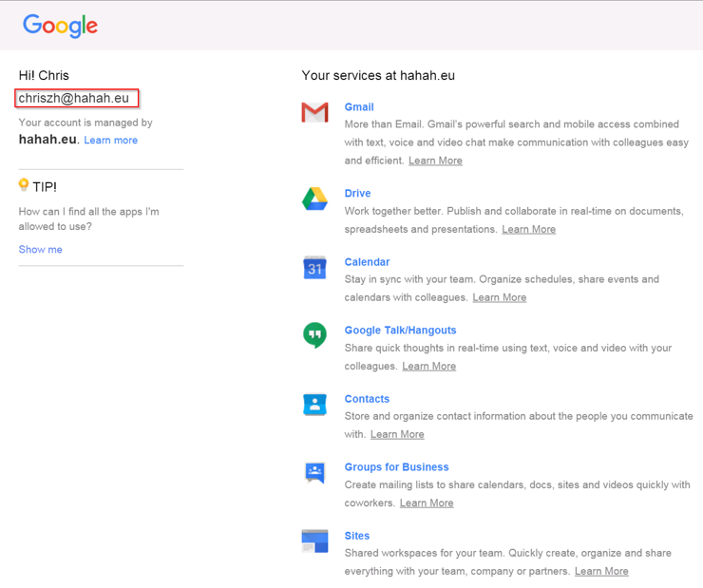Open the blue Contacts icon
Screen dimensions: 703x588
point(314,404)
